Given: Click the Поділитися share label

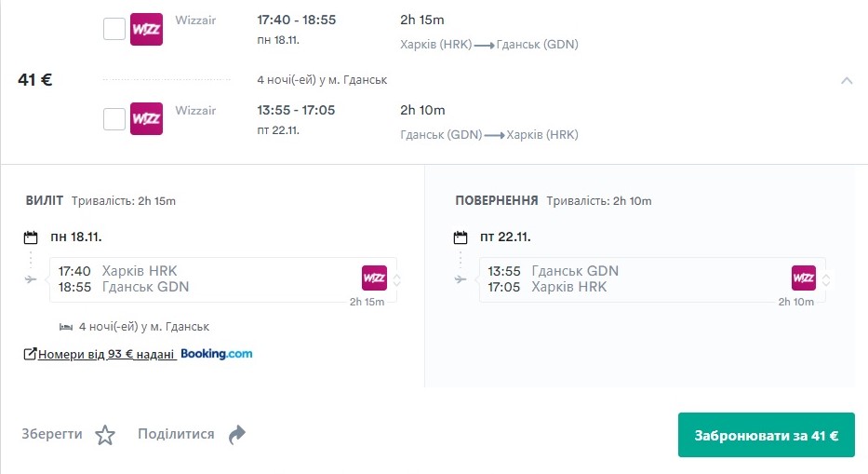Looking at the screenshot, I should (x=176, y=434).
